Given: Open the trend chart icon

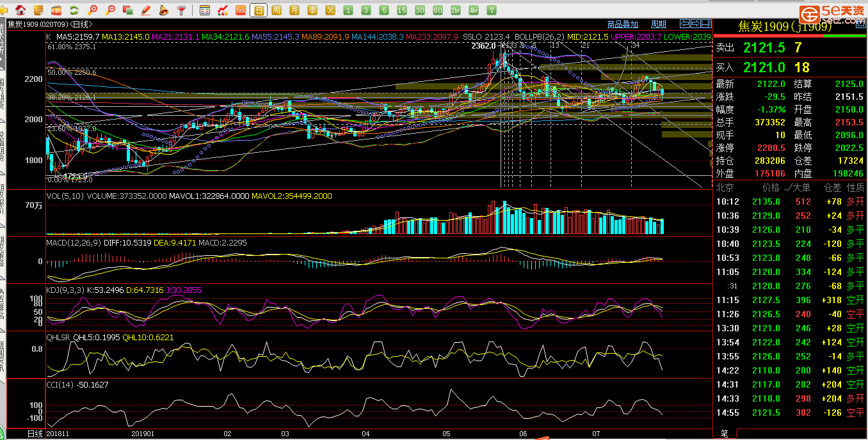Looking at the screenshot, I should (x=223, y=10).
